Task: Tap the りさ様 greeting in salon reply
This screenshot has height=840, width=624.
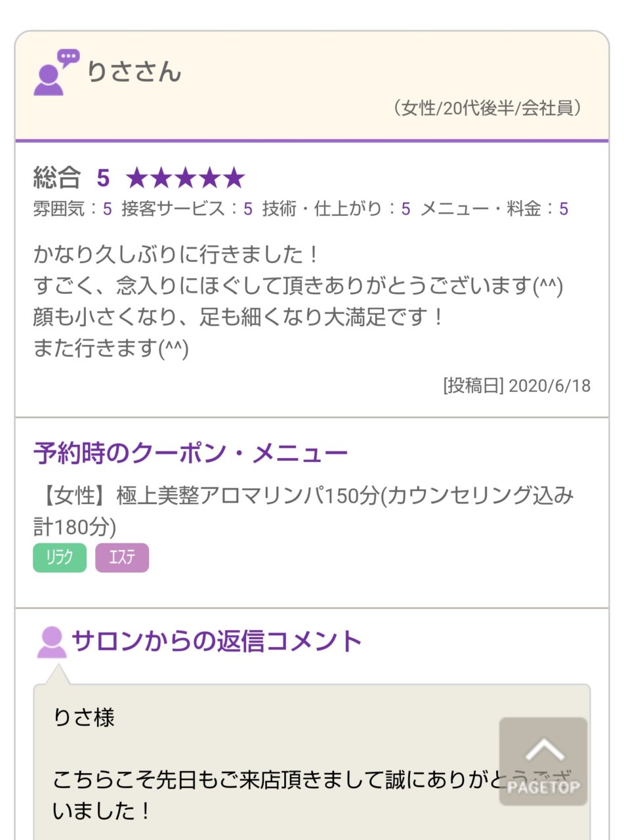Action: [84, 717]
